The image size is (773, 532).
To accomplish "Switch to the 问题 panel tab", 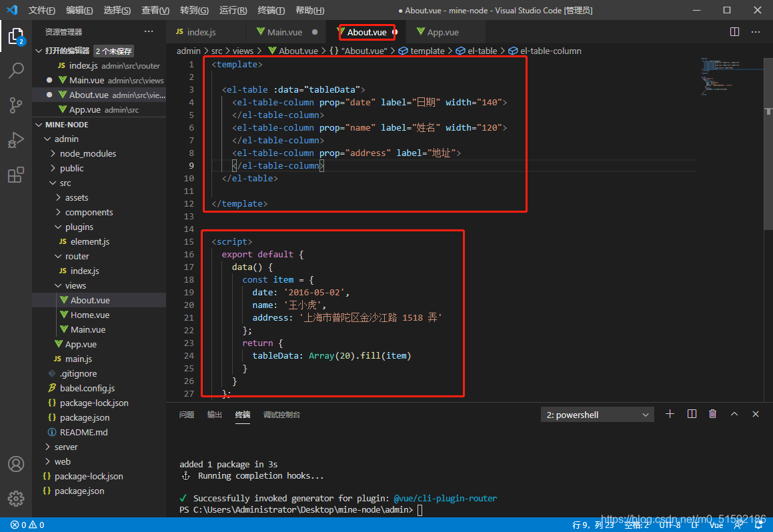I will pos(187,415).
